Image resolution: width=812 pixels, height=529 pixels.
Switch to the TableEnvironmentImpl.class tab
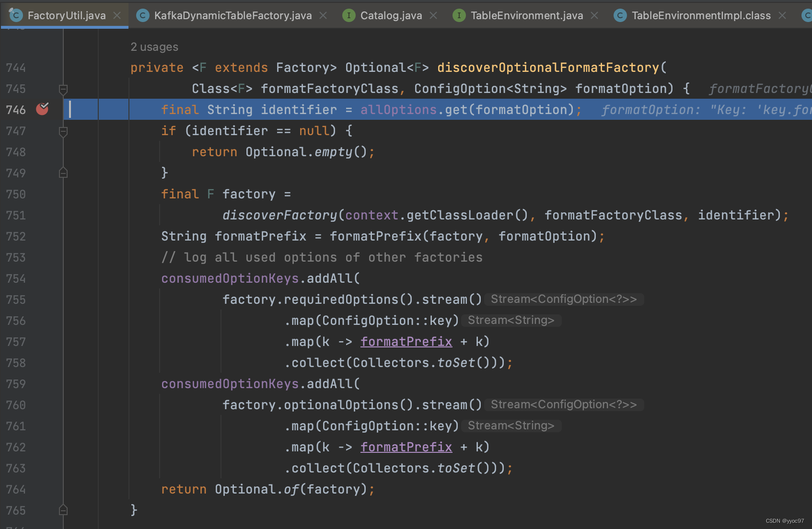click(701, 15)
